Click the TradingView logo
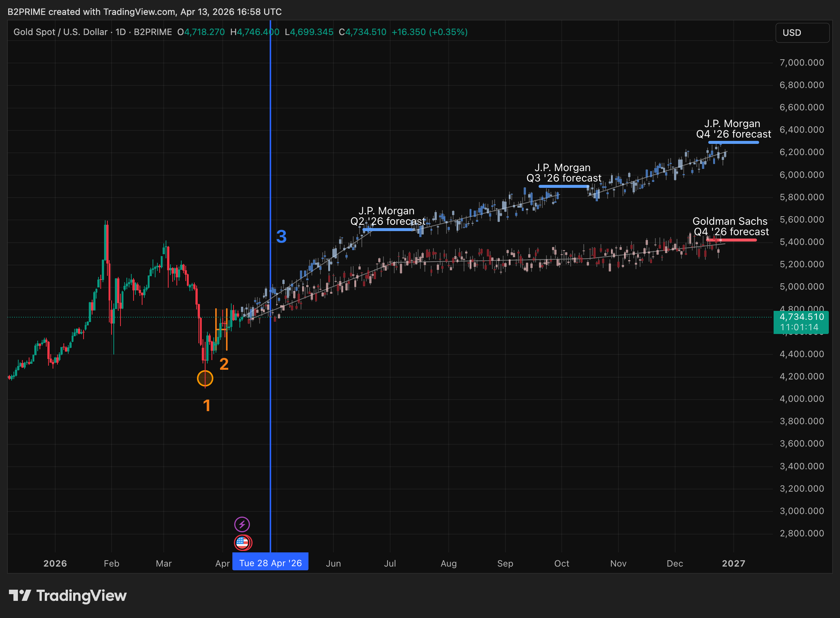The width and height of the screenshot is (840, 618). pos(68,596)
